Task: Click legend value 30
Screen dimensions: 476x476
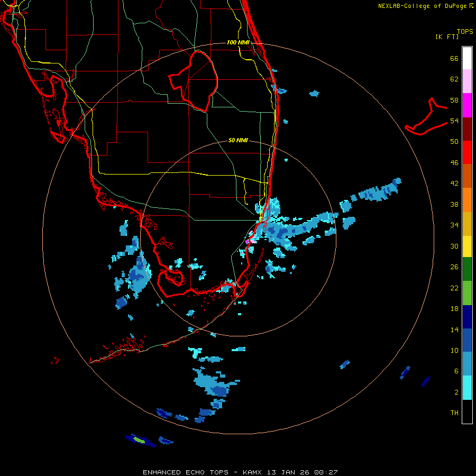Action: tap(454, 246)
